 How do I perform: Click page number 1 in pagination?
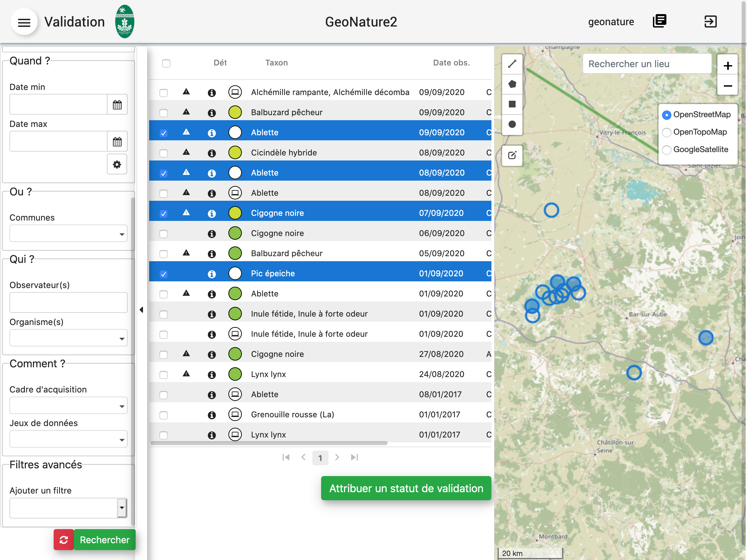tap(320, 458)
